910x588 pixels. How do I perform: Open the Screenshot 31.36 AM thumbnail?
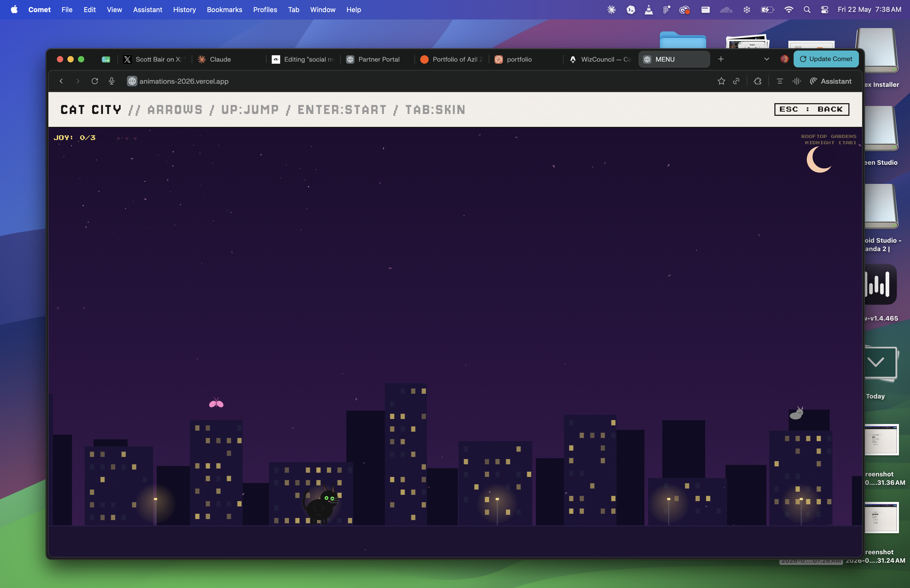pos(881,440)
